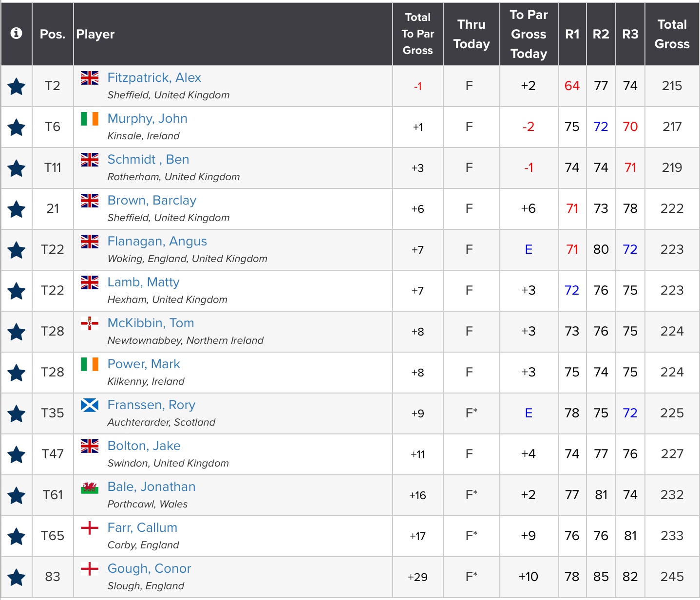700x600 pixels.
Task: Open Lamb, Matty player details
Action: tap(143, 282)
